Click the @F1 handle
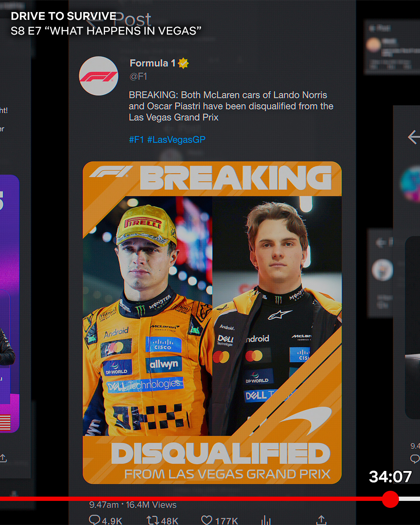This screenshot has height=525, width=420. (138, 76)
